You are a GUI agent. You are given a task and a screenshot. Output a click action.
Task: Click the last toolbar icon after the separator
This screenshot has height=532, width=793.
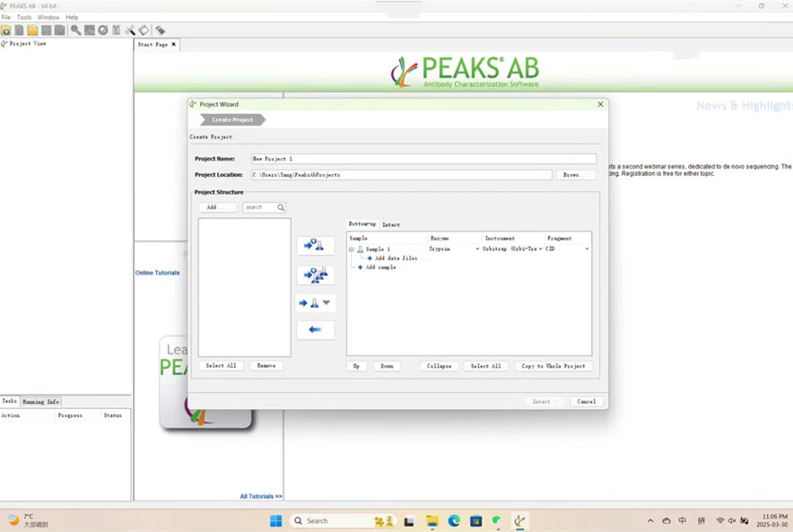(x=161, y=31)
